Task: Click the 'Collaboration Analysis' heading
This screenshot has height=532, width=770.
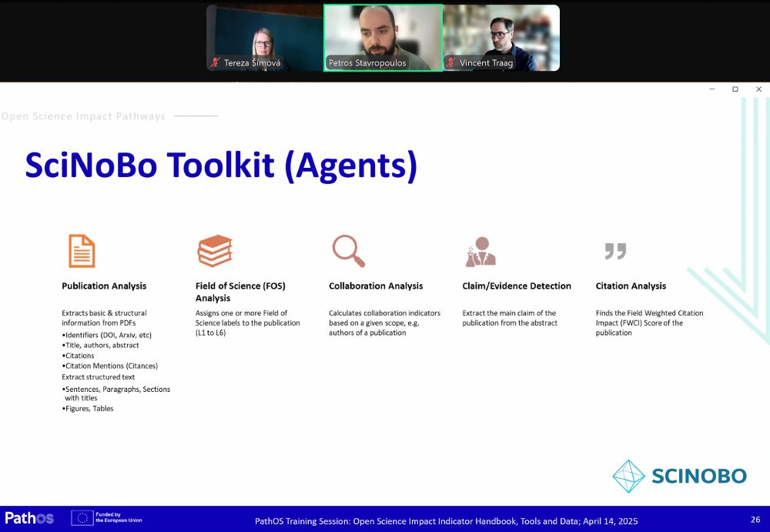Action: pos(376,286)
